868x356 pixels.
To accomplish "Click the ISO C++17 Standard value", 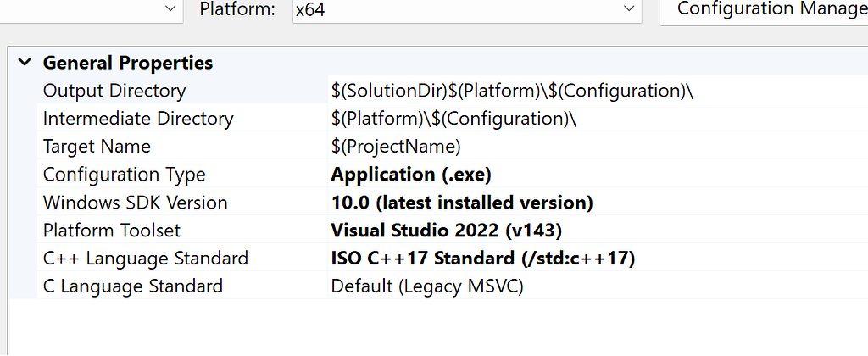I will tap(482, 259).
